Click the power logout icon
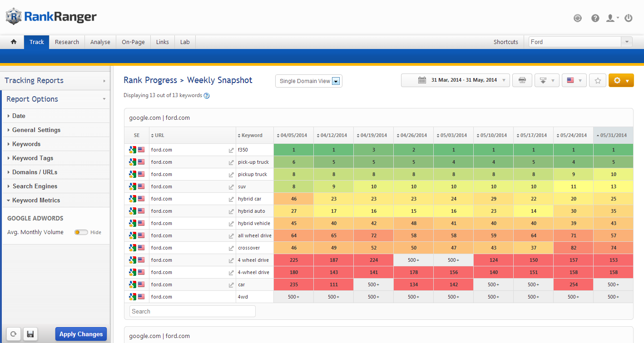Screen dimensions: 644x343 pyautogui.click(x=629, y=18)
